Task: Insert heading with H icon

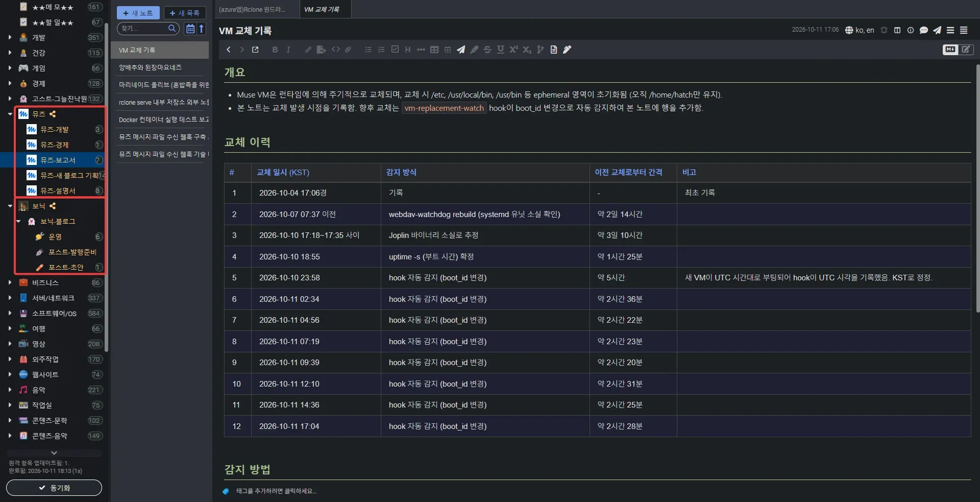Action: [407, 50]
